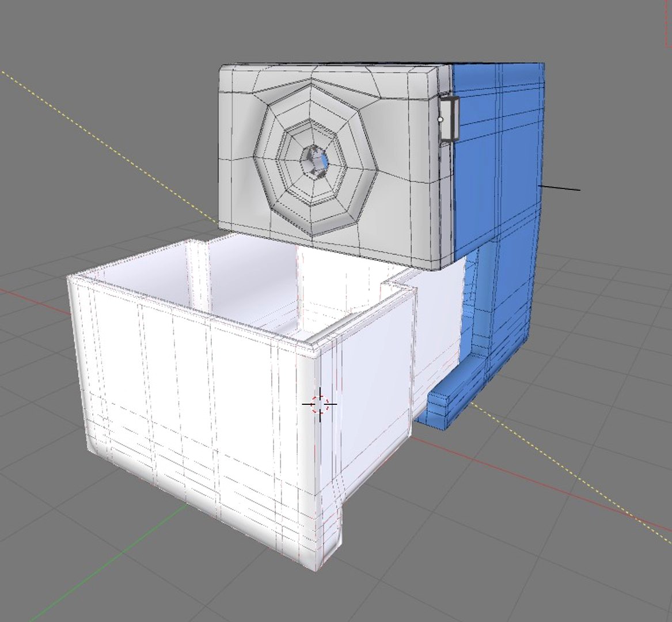
Task: Select the small rectangular latch on gray panel
Action: click(x=449, y=119)
